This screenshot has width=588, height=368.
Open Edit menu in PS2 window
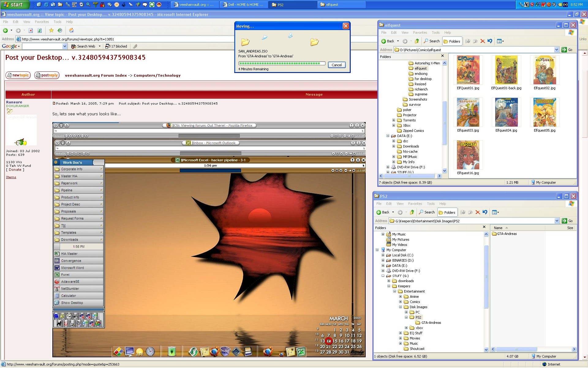click(389, 204)
